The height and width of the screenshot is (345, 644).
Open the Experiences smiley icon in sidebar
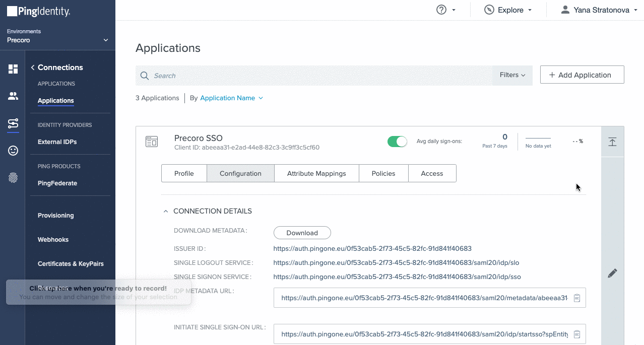pos(13,151)
